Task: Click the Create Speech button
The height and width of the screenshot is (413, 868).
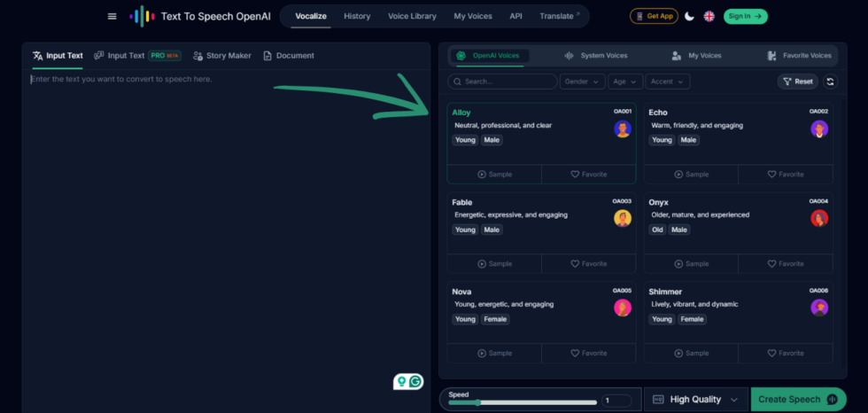Action: click(x=797, y=400)
